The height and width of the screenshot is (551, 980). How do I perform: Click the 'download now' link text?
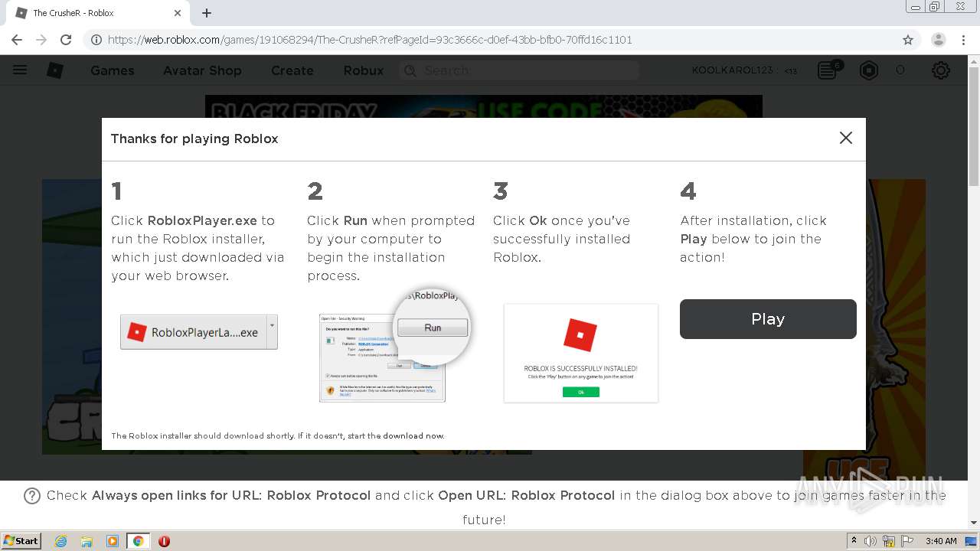coord(413,435)
